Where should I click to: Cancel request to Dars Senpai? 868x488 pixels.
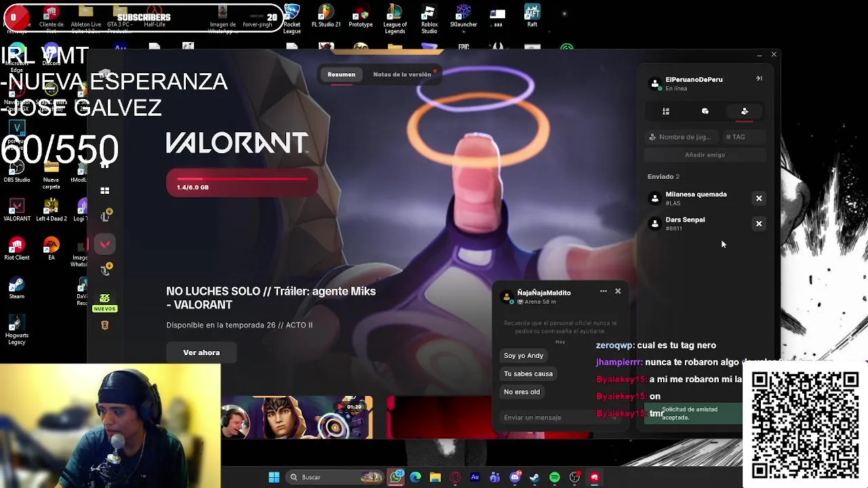759,224
